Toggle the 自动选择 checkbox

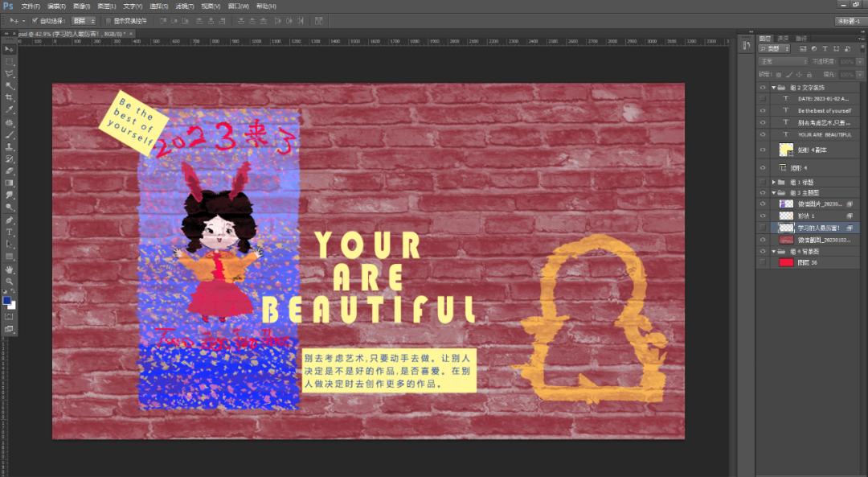tap(35, 21)
